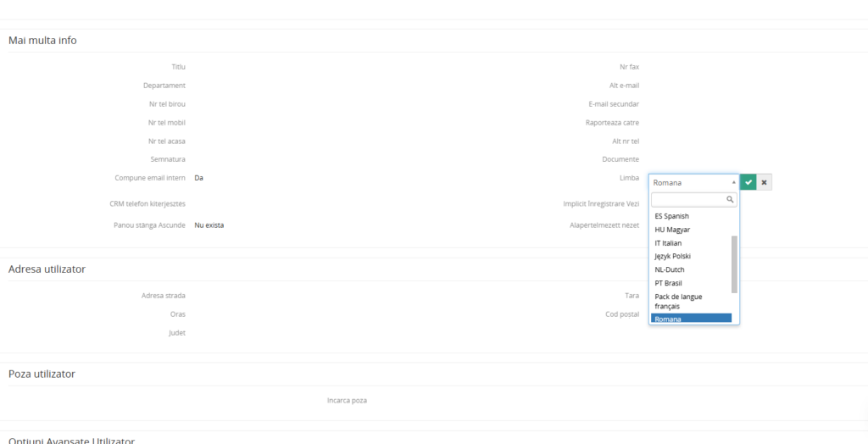This screenshot has height=444, width=868.
Task: Click the Alapértelmezett nézet label
Action: coord(604,225)
